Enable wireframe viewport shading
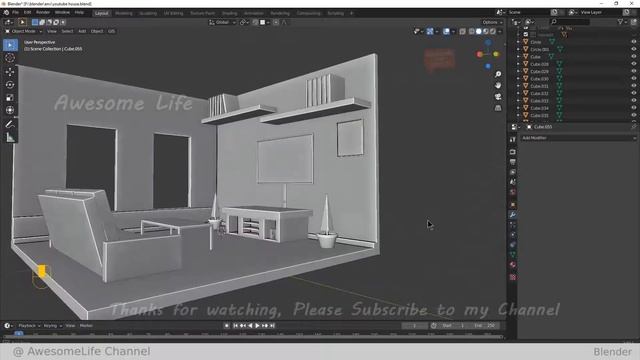The width and height of the screenshot is (640, 360). coord(471,31)
